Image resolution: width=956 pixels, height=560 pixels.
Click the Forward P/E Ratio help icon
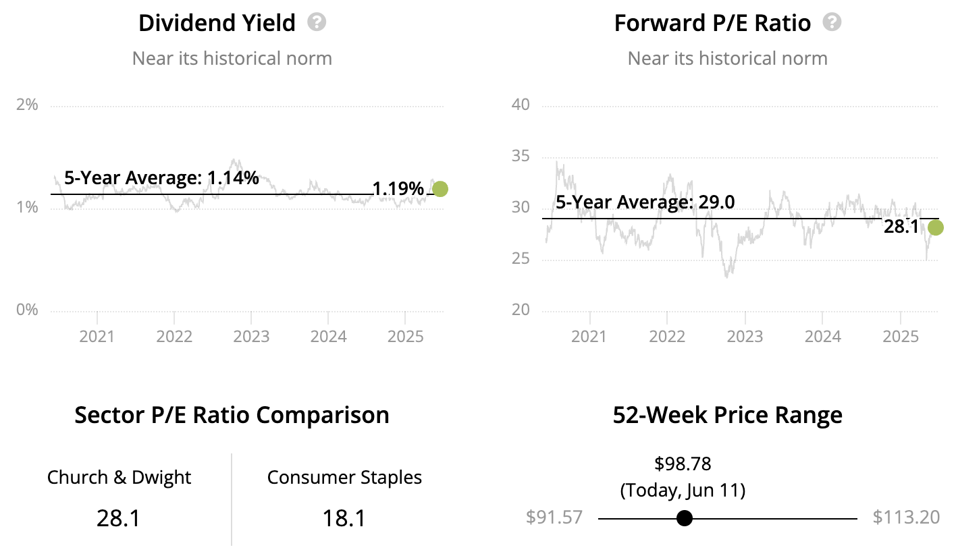(x=832, y=22)
